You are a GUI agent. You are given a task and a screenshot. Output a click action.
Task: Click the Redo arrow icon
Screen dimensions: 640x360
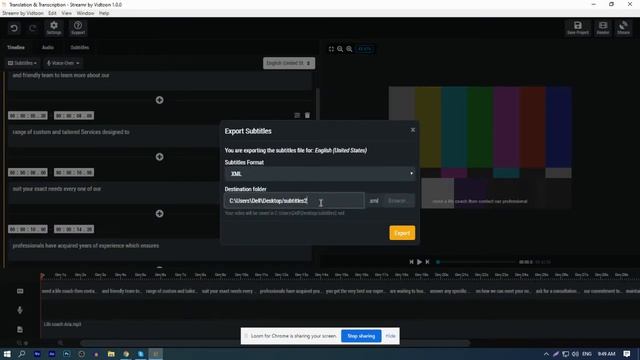click(x=33, y=28)
